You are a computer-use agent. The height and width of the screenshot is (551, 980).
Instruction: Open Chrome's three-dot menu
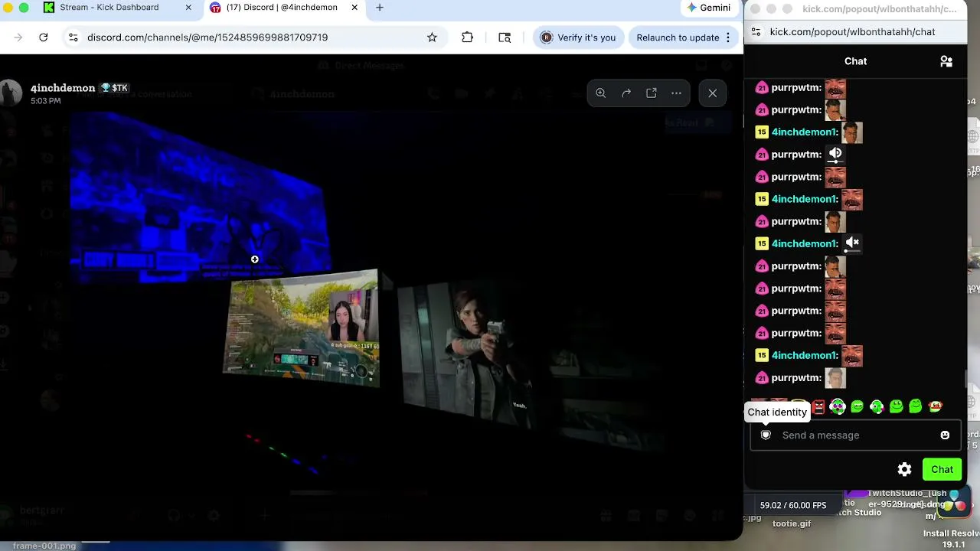[728, 37]
